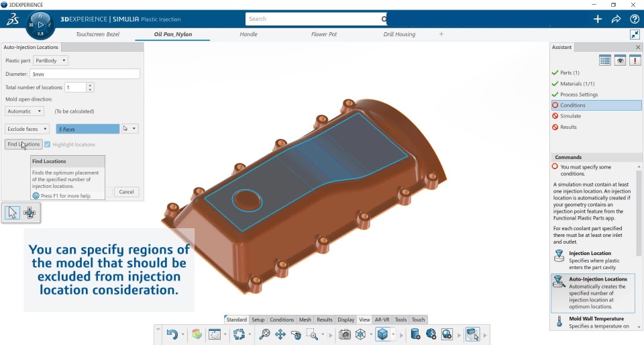Screen dimensions: 644x345
Task: Click the 5 Faces selection field
Action: (88, 129)
